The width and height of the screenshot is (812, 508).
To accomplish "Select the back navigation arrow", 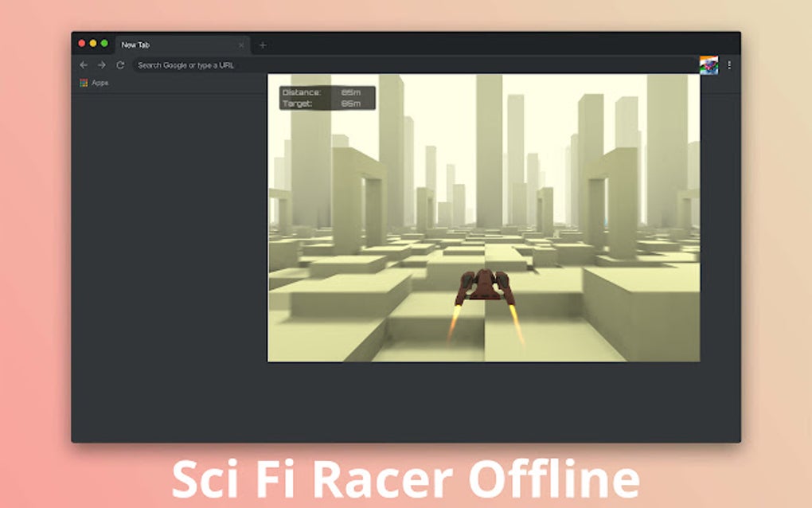I will point(84,64).
